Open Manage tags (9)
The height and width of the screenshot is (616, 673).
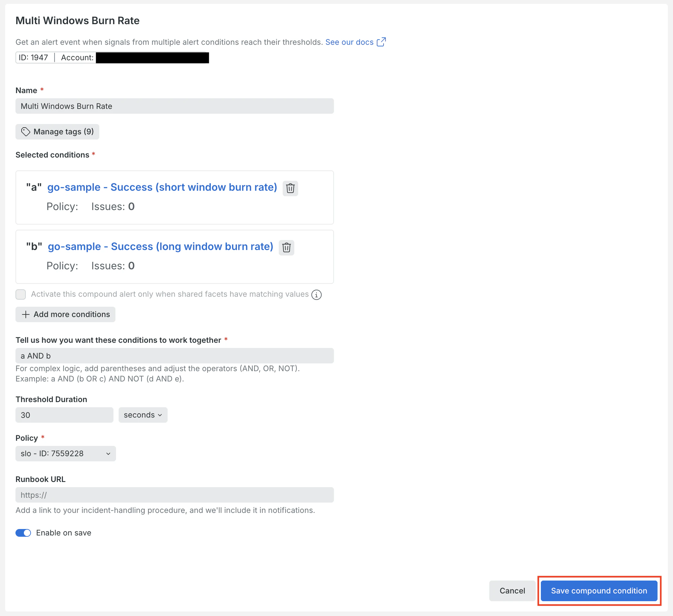tap(57, 131)
